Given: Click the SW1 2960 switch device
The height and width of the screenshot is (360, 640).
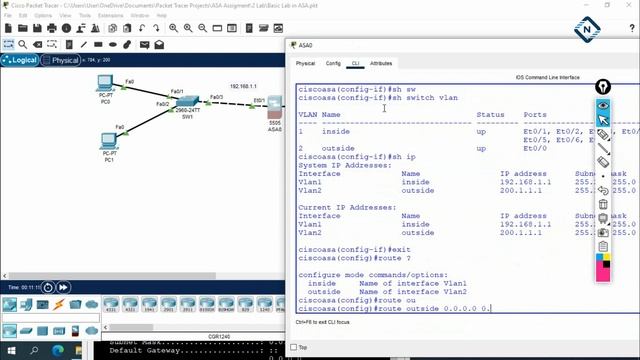Looking at the screenshot, I should tap(187, 102).
